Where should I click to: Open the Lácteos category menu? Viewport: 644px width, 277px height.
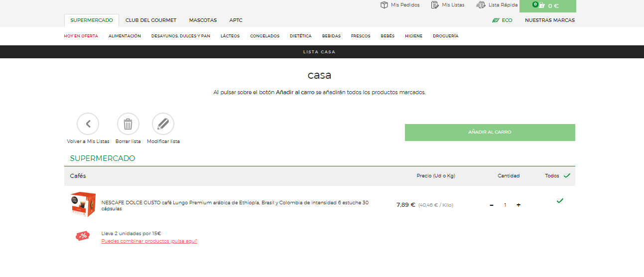click(x=230, y=36)
